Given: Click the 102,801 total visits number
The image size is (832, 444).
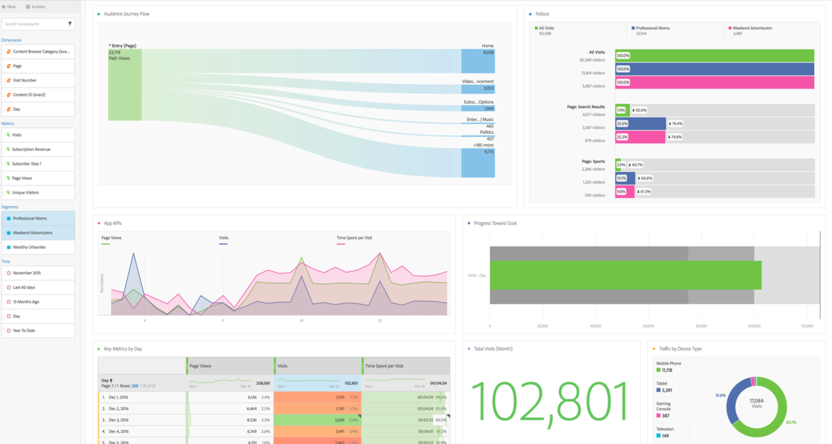Looking at the screenshot, I should click(x=550, y=402).
